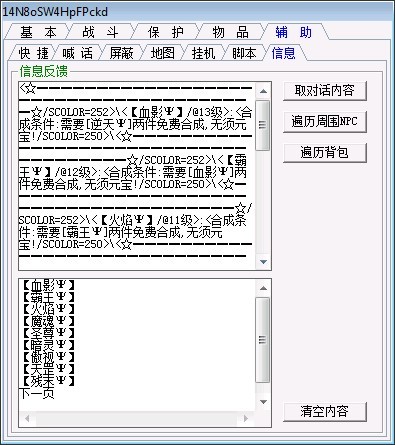
Task: Switch to the 喊话 sub-tab
Action: point(77,53)
